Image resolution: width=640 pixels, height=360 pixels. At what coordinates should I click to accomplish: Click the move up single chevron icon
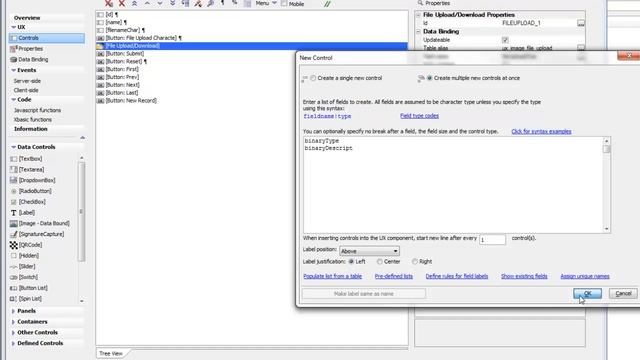(147, 3)
